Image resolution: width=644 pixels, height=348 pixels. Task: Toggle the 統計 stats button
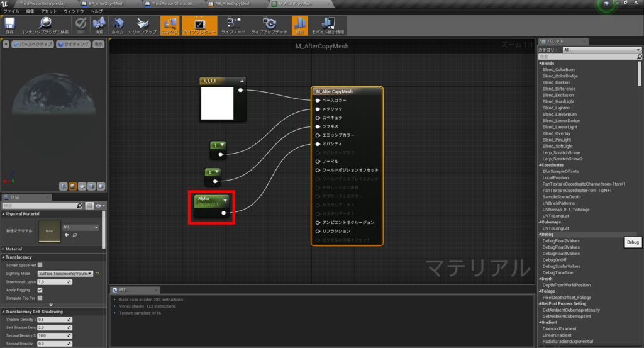click(x=299, y=25)
